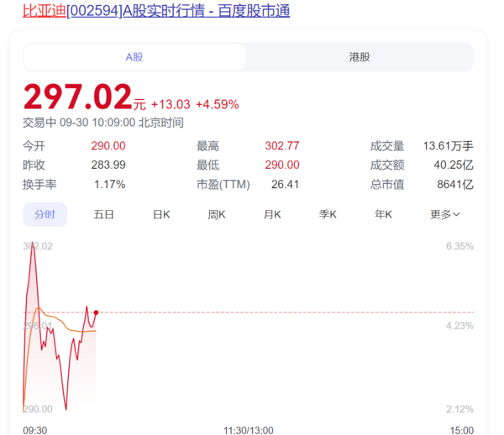Click the 4.23% axis label on chart
Image resolution: width=504 pixels, height=435 pixels.
point(459,326)
